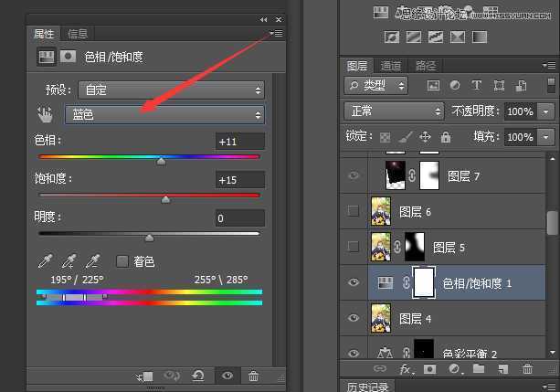
Task: Select the add-to-sample eyedropper
Action: click(x=69, y=261)
